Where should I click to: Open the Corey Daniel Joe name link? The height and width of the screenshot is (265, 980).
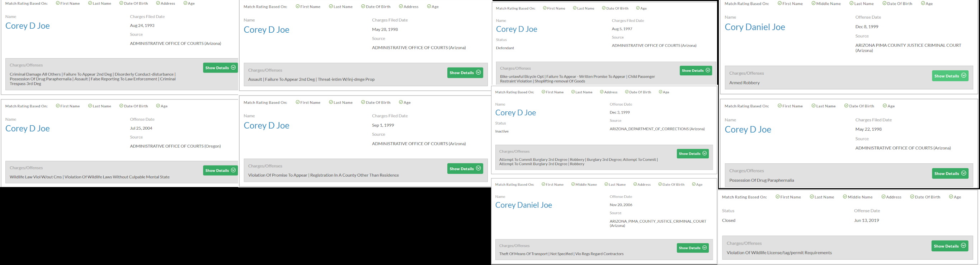pyautogui.click(x=523, y=205)
